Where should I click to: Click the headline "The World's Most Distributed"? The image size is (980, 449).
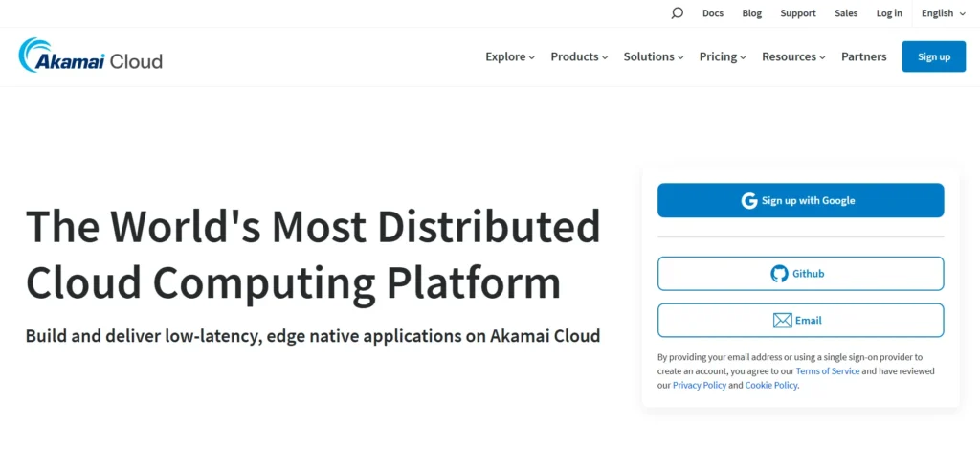(313, 226)
